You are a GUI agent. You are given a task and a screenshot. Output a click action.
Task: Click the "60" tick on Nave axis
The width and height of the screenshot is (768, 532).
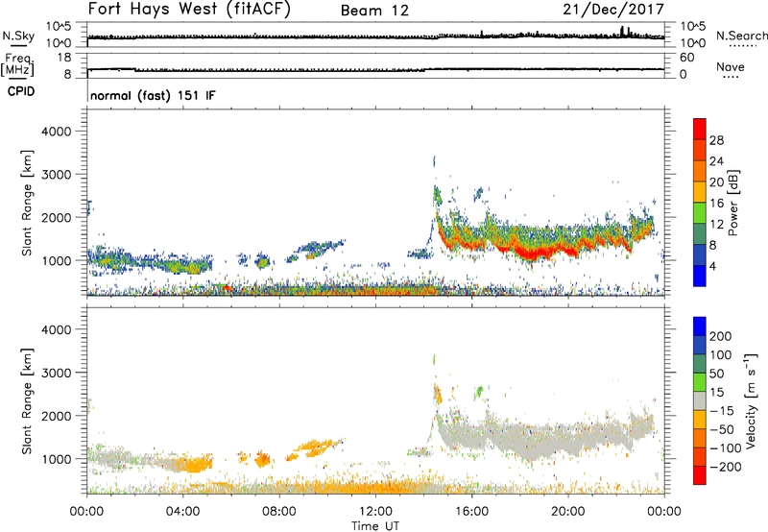[686, 58]
